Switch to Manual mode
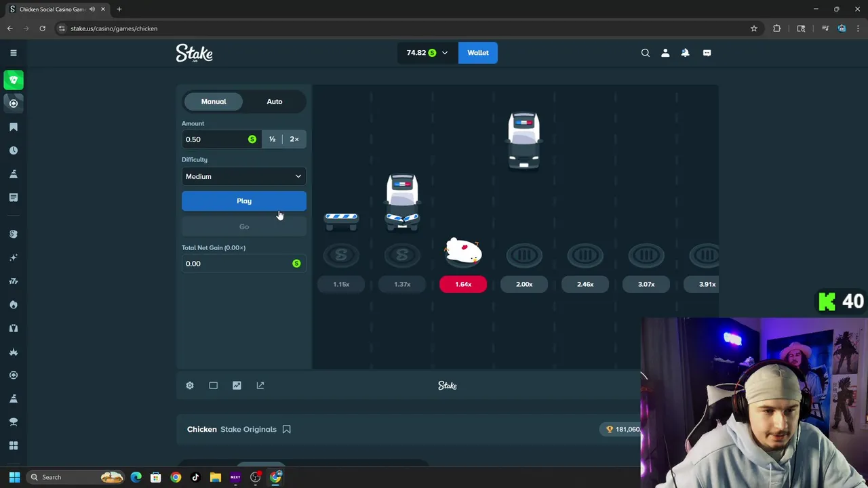The height and width of the screenshot is (488, 868). (214, 102)
